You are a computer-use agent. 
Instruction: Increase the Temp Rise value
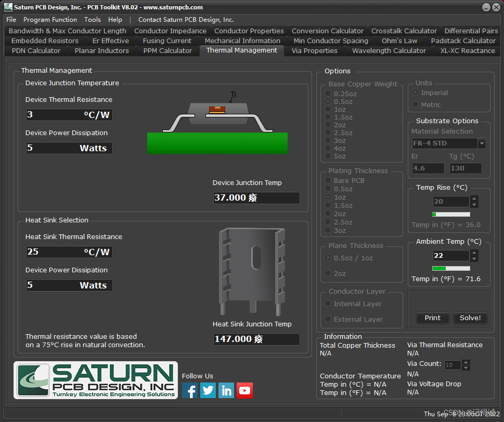point(474,199)
